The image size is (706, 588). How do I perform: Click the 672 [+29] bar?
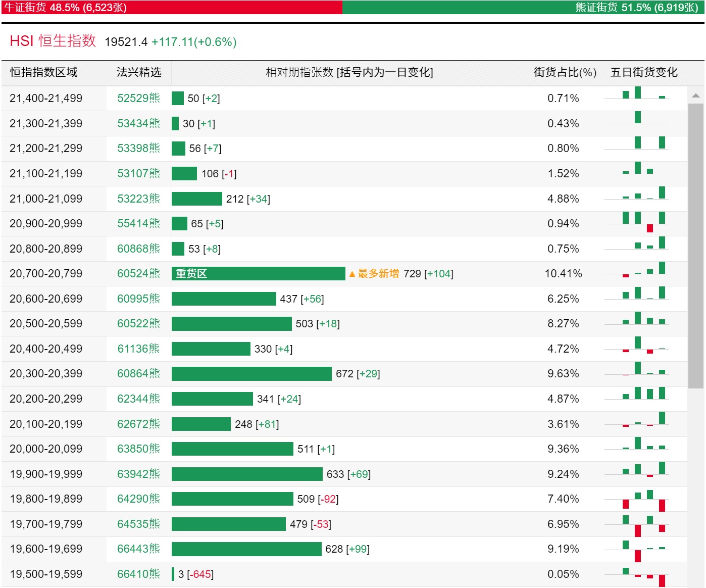click(251, 374)
